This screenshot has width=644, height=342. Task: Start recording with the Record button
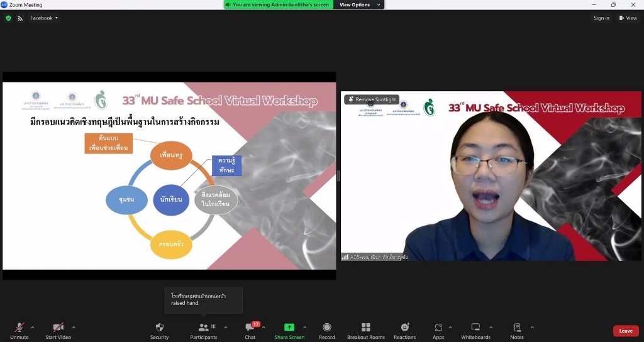pos(327,331)
